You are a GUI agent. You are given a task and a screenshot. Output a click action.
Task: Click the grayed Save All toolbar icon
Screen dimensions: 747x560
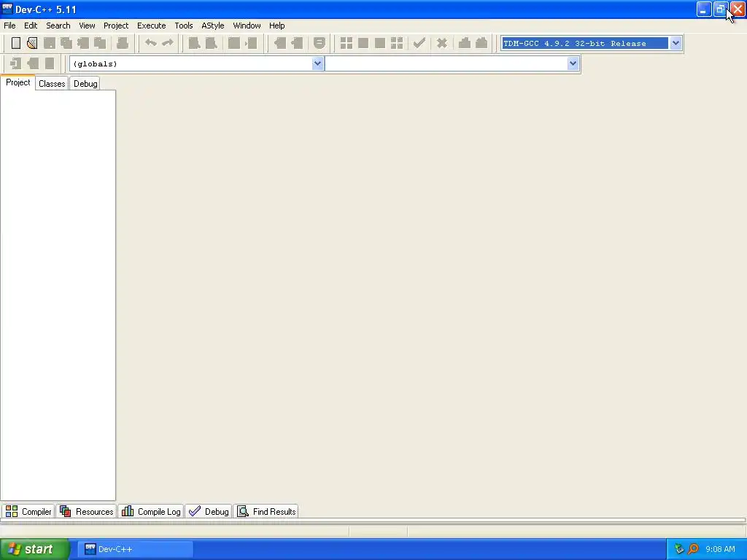tap(66, 43)
